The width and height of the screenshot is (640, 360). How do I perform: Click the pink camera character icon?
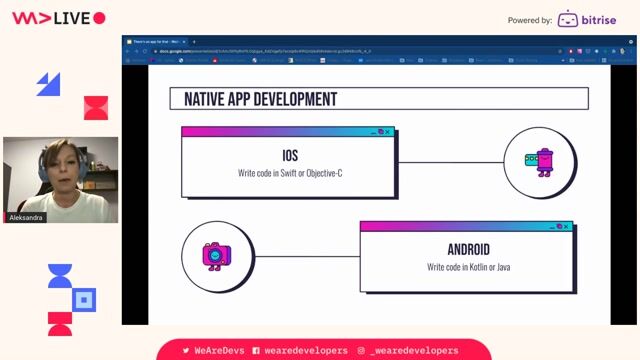217,256
